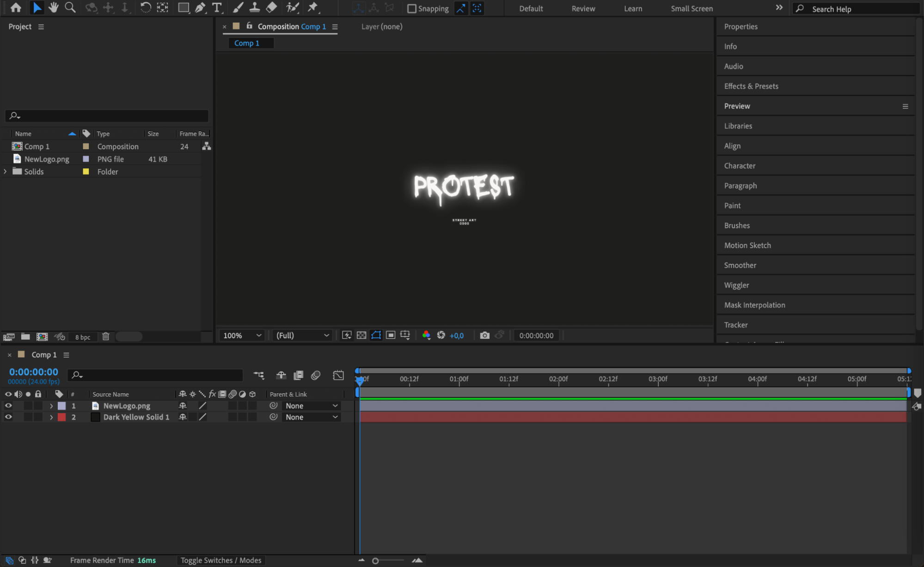Select the Clone Stamp tool

[x=254, y=7]
